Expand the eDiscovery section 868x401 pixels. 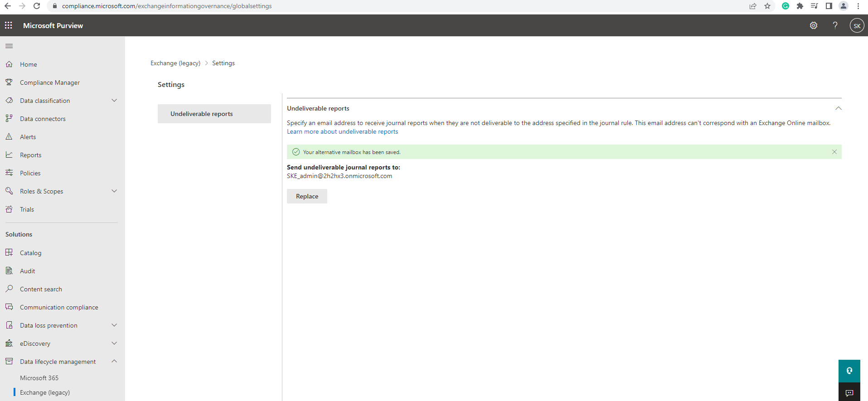(x=114, y=343)
